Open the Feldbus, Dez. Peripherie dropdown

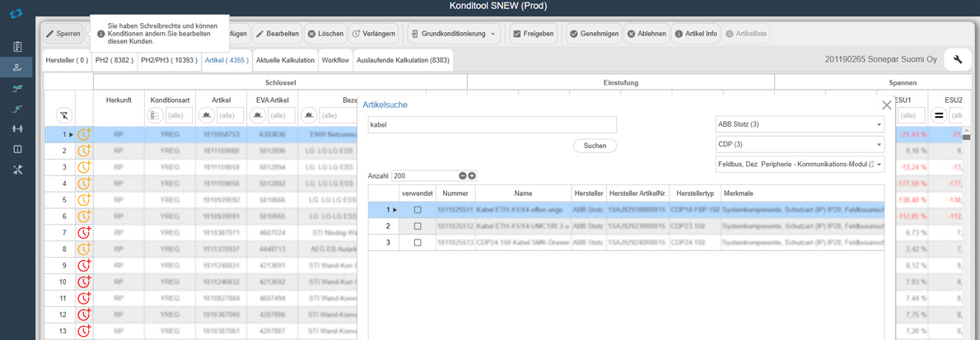coord(800,165)
